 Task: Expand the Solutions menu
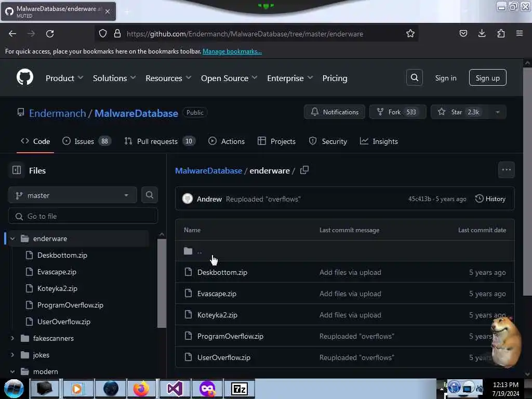coord(114,78)
